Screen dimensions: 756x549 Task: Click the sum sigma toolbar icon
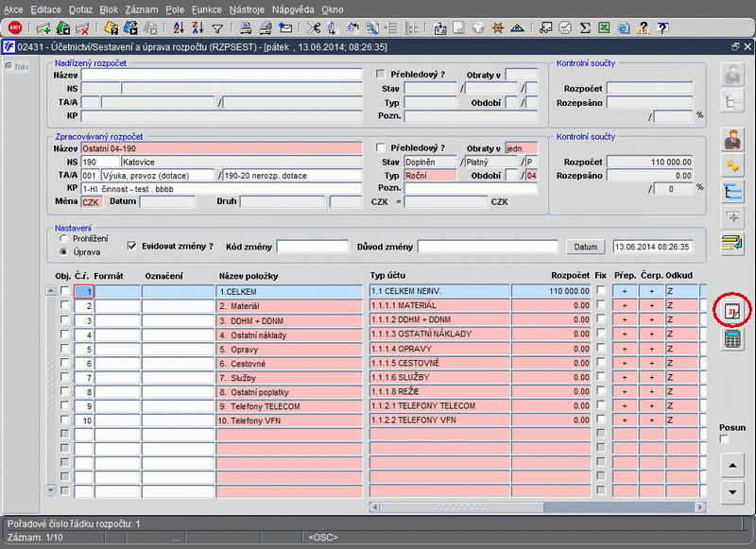[x=585, y=27]
